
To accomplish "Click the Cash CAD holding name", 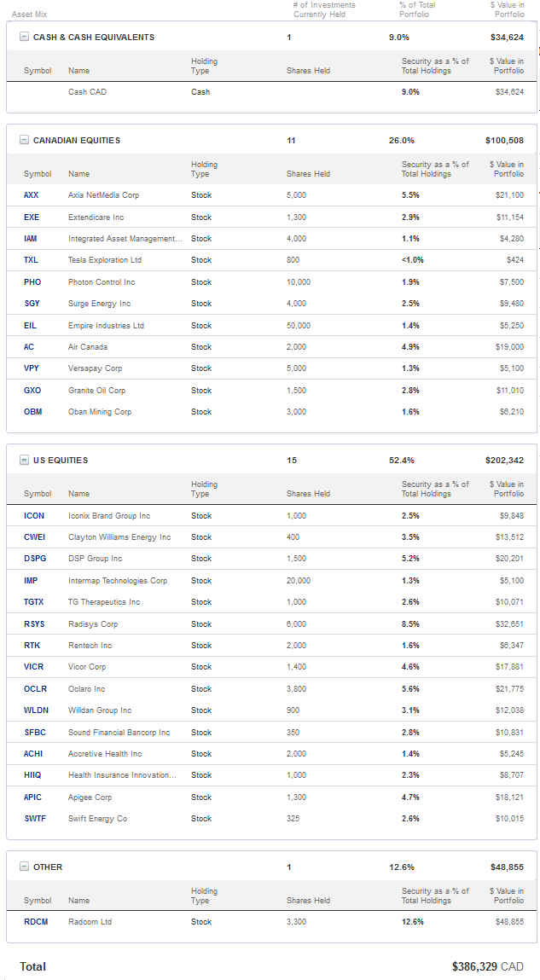I will (x=87, y=92).
